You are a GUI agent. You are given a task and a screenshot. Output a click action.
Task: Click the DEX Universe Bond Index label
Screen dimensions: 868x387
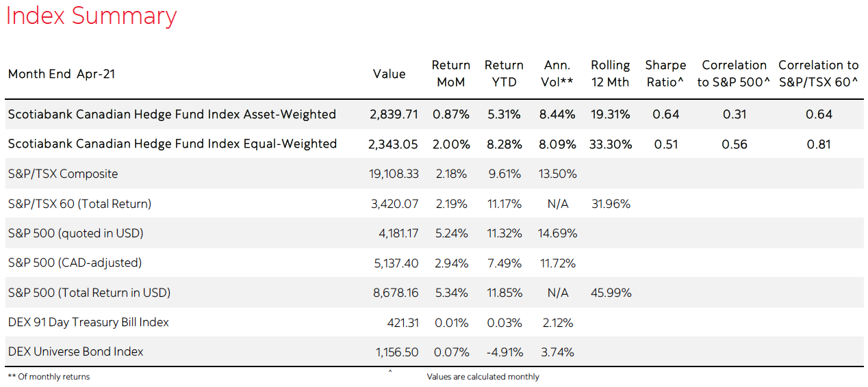[x=76, y=351]
